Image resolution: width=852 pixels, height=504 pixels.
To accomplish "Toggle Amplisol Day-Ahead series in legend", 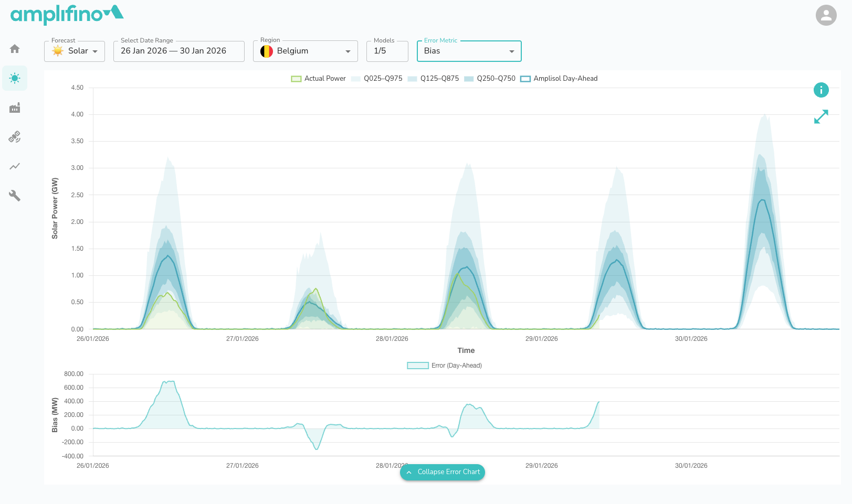I will point(559,79).
